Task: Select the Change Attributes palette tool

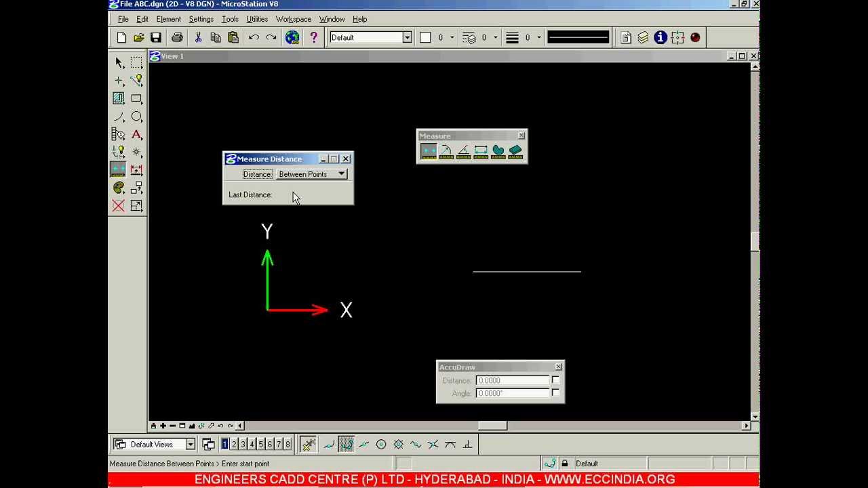Action: (x=119, y=188)
